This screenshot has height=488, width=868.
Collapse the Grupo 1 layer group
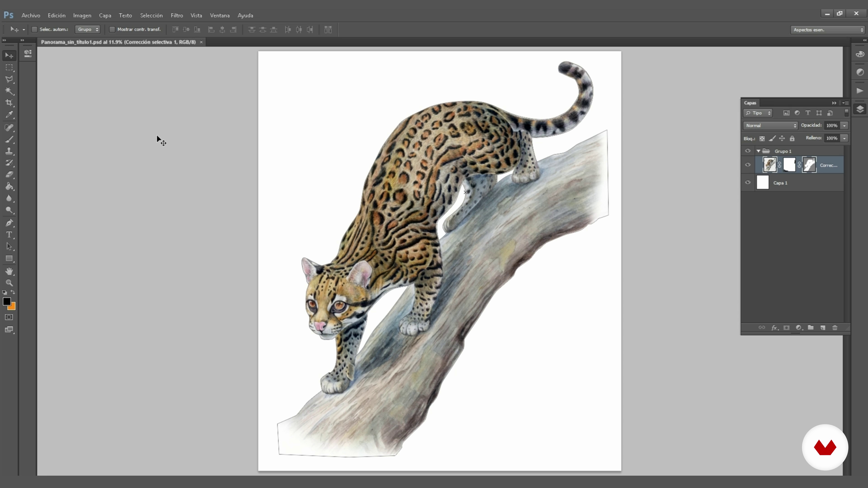(758, 151)
